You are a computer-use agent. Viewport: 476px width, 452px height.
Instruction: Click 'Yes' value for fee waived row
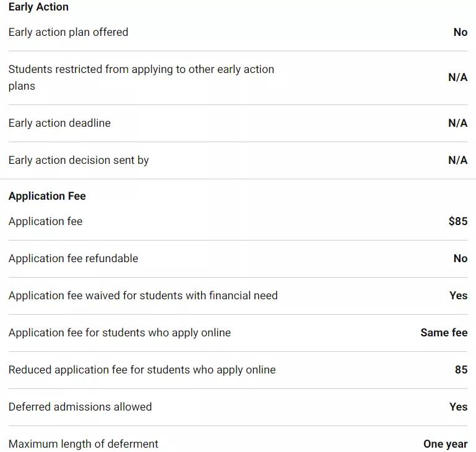tap(458, 296)
